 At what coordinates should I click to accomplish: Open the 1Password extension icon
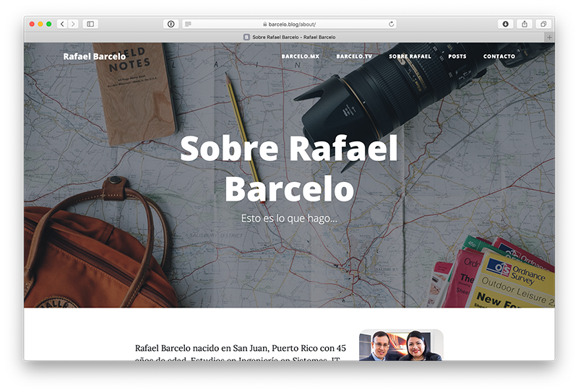(x=171, y=24)
